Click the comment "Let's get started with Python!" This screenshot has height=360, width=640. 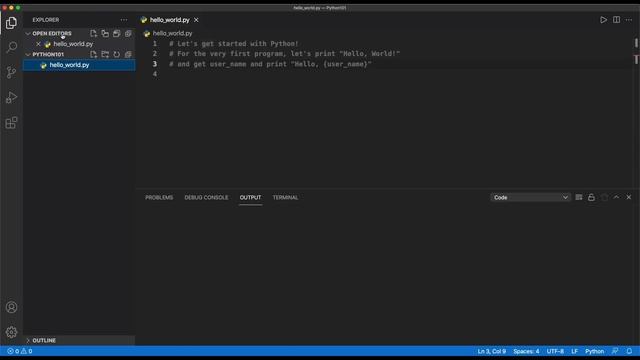pos(234,43)
